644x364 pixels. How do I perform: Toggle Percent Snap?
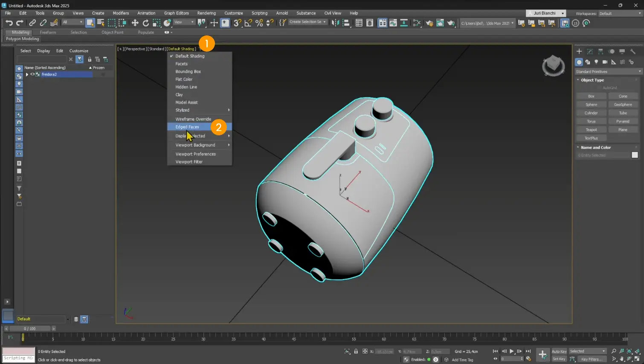pyautogui.click(x=259, y=23)
